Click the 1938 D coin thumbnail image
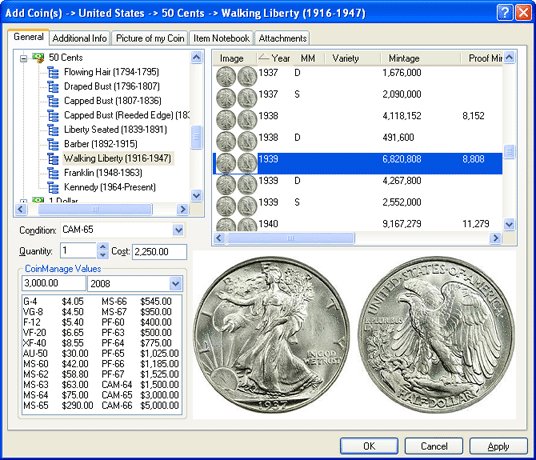536x460 pixels. [x=236, y=141]
